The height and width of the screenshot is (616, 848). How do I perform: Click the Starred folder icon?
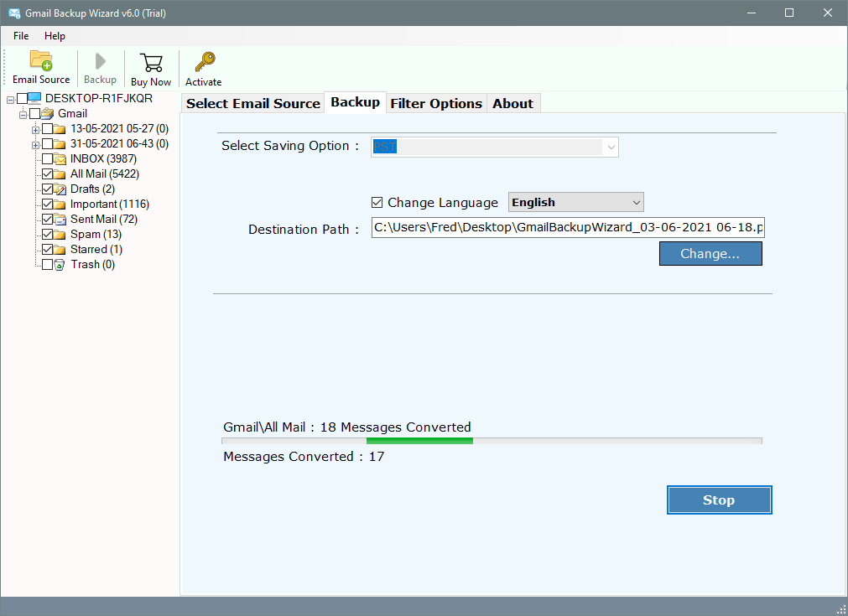coord(60,251)
